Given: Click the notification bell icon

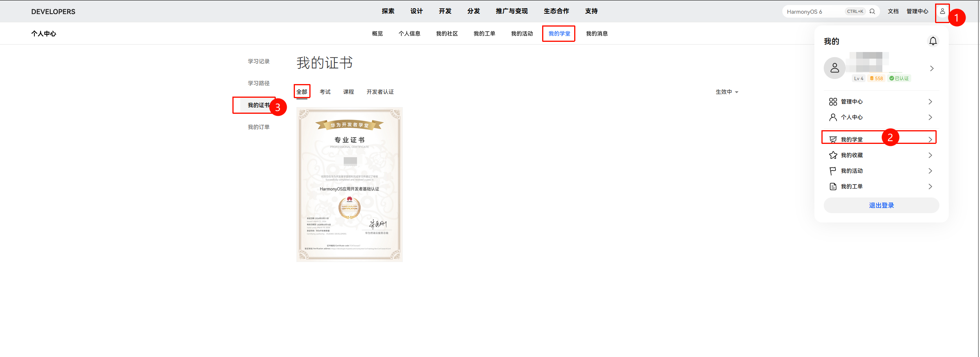Looking at the screenshot, I should coord(933,41).
